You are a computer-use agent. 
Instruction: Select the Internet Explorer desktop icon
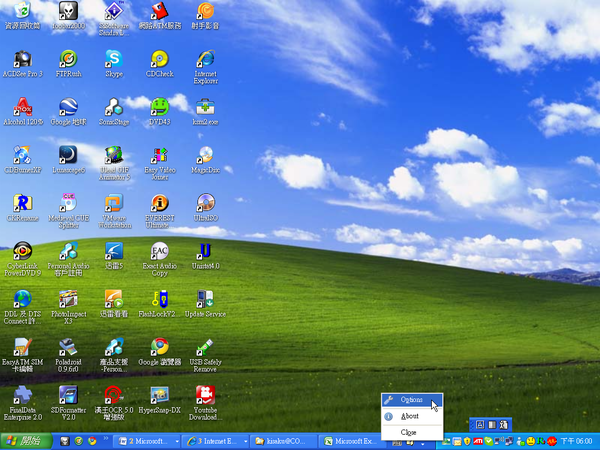tap(206, 67)
